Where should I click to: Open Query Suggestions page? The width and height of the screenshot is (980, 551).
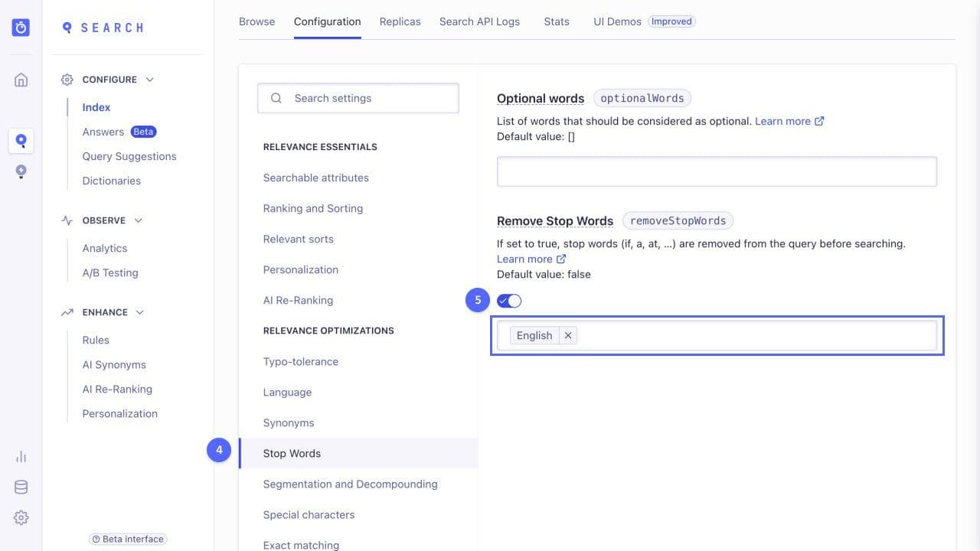pyautogui.click(x=129, y=156)
